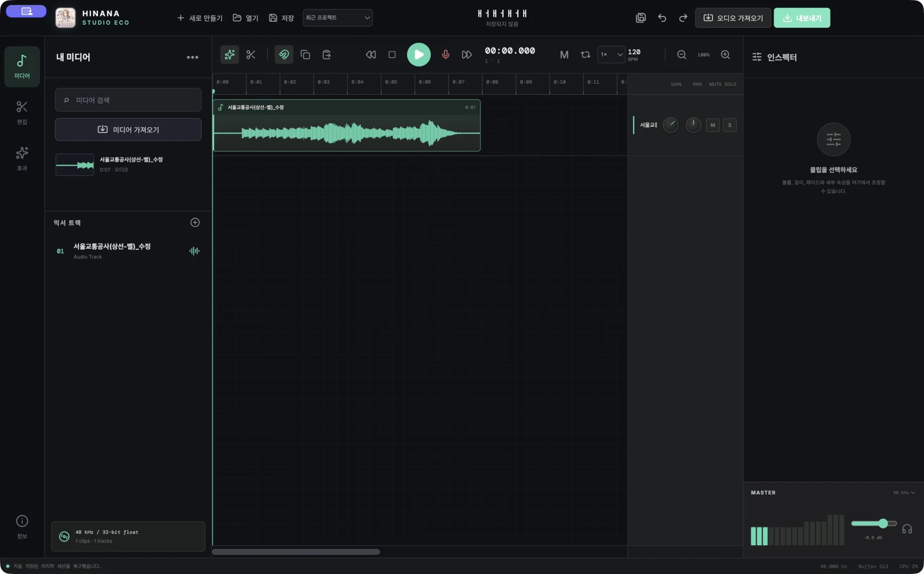Viewport: 924px width, 574px height.
Task: Click the waveform icon on track 01
Action: pos(195,251)
